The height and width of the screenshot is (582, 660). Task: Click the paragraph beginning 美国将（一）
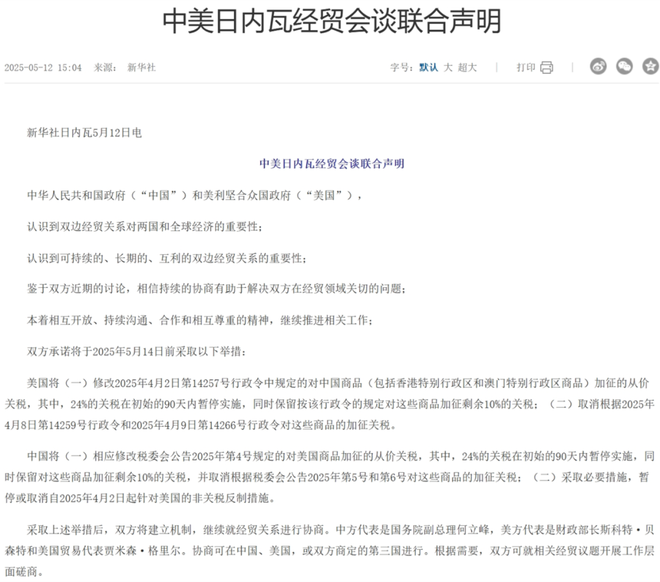point(330,401)
